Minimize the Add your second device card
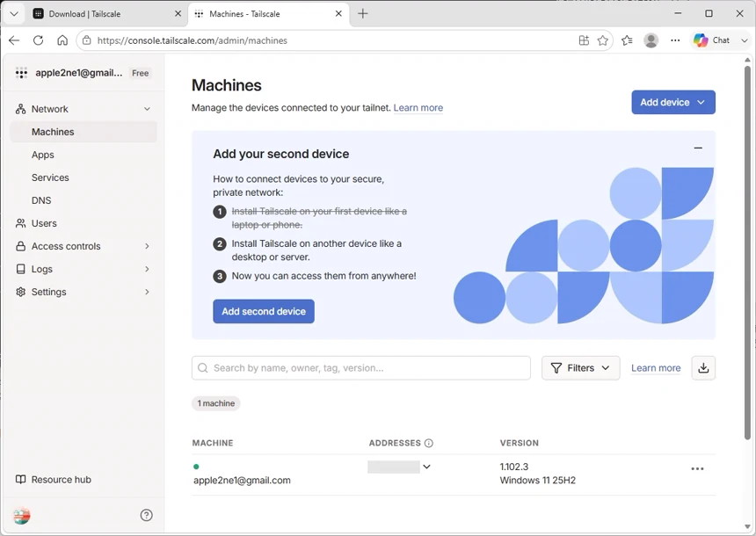 (x=698, y=148)
